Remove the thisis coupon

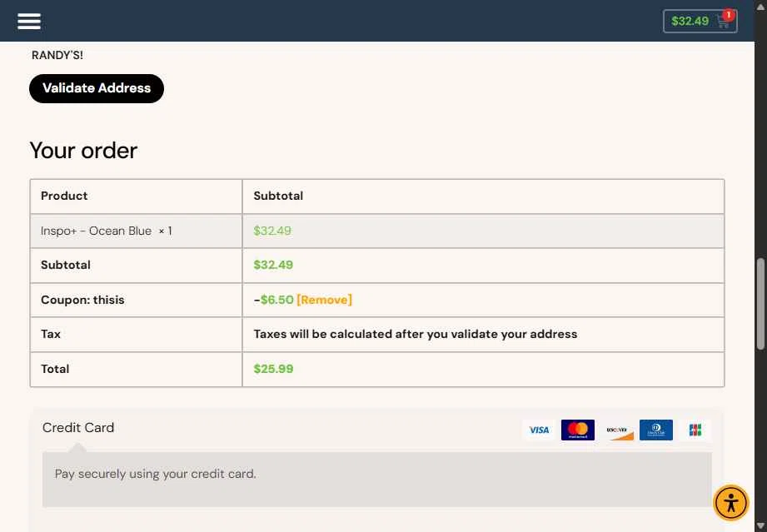point(324,300)
